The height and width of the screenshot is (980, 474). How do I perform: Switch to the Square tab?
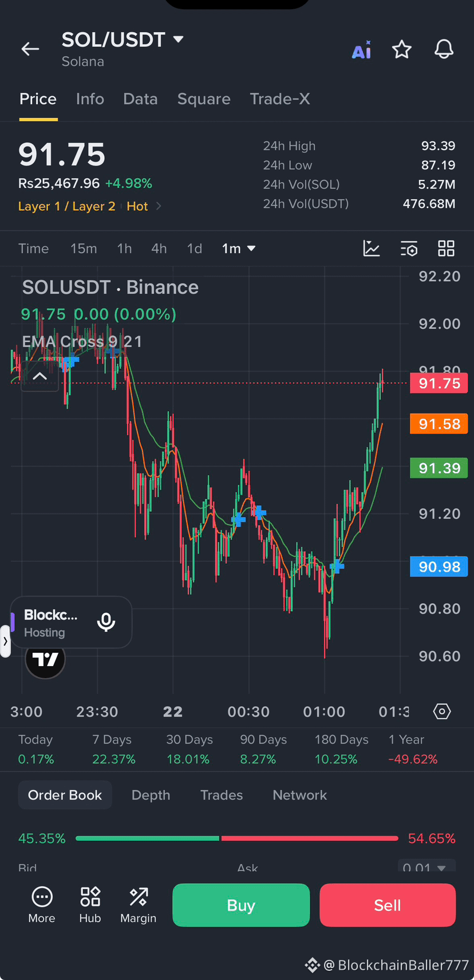pos(204,99)
